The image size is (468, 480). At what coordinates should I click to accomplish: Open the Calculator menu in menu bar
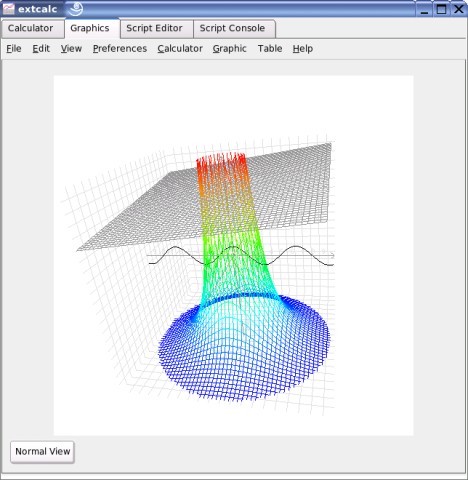tap(180, 49)
